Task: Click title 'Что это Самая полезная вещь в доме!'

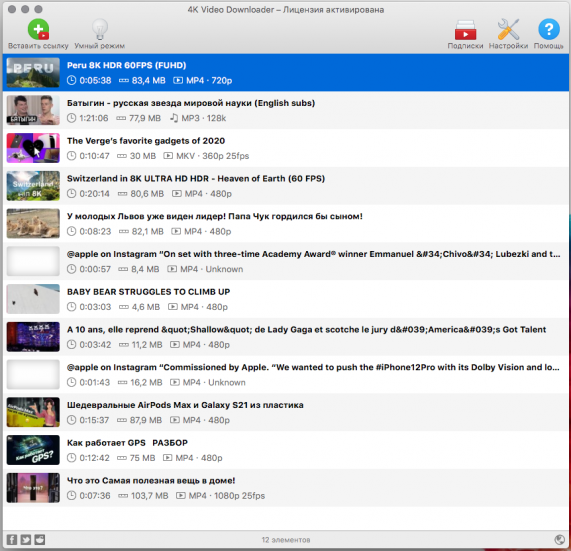Action: coord(151,481)
